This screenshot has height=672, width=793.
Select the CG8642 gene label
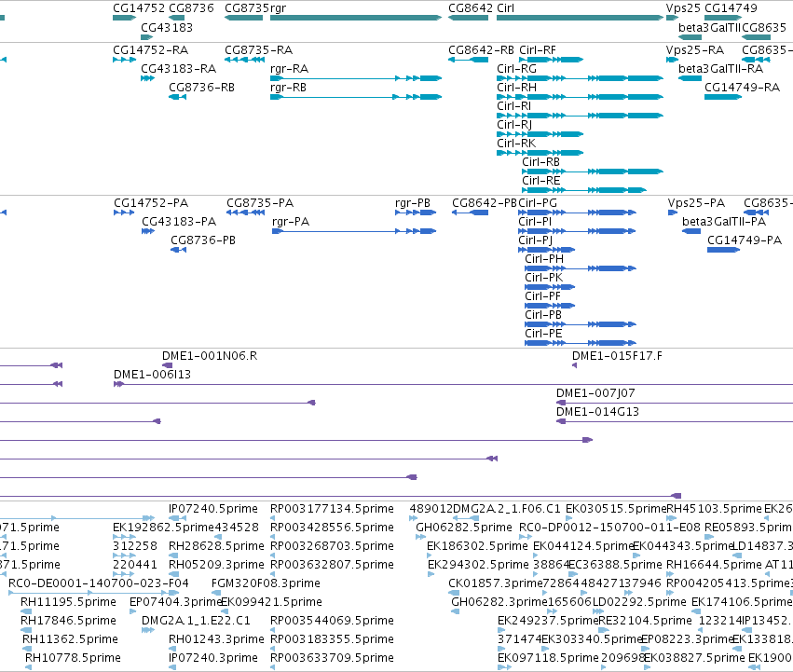click(471, 8)
